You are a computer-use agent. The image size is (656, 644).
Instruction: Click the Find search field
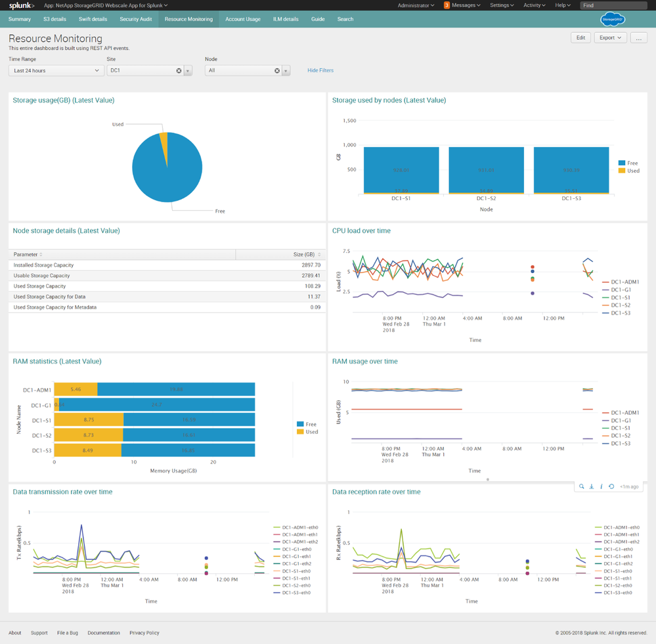[613, 5]
